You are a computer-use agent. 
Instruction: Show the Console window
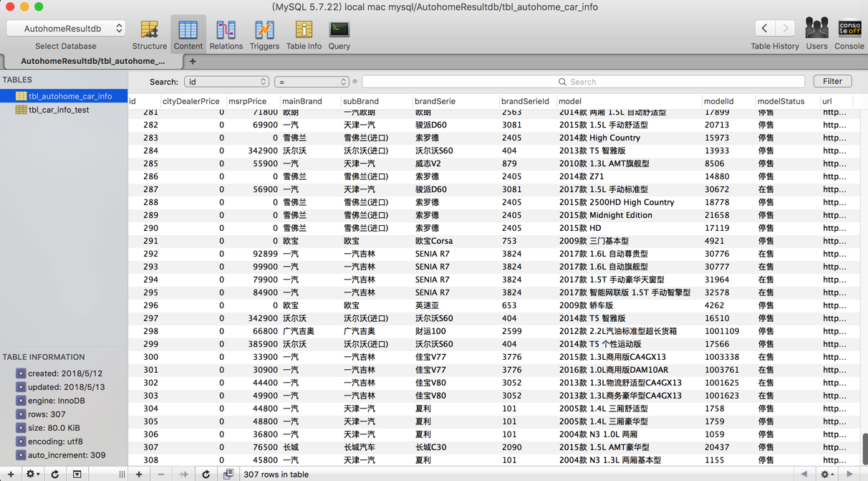(849, 28)
